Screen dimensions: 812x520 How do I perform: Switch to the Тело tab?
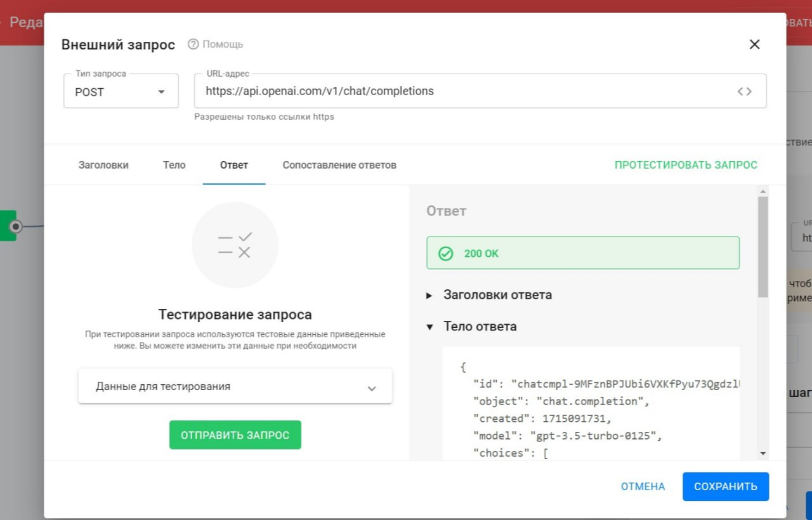(x=174, y=165)
